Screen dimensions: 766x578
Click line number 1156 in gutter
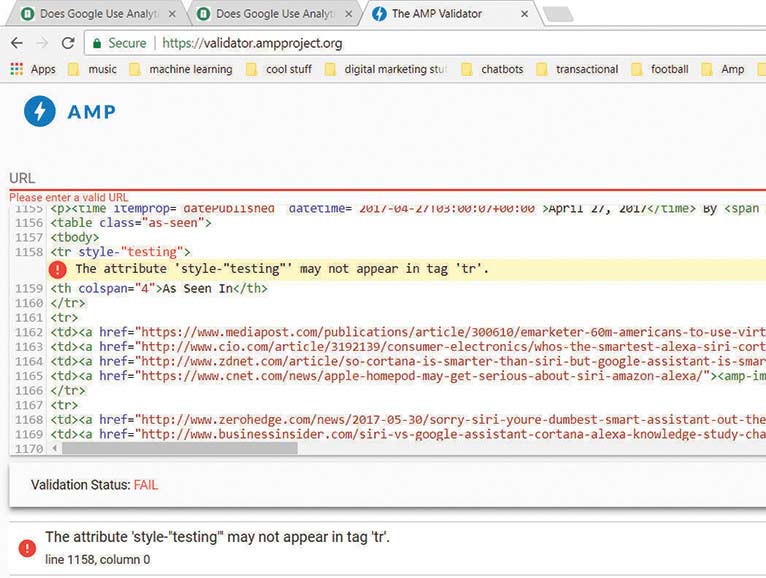click(x=29, y=223)
